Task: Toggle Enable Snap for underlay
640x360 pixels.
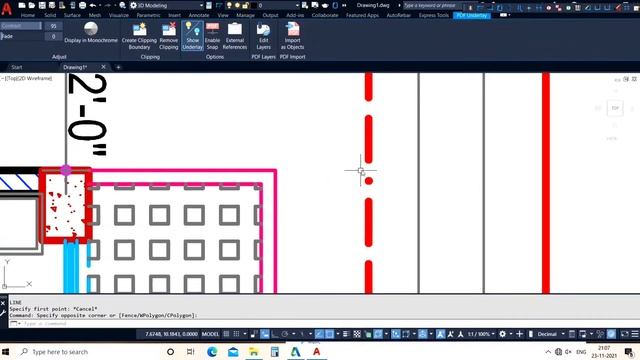Action: pyautogui.click(x=212, y=36)
